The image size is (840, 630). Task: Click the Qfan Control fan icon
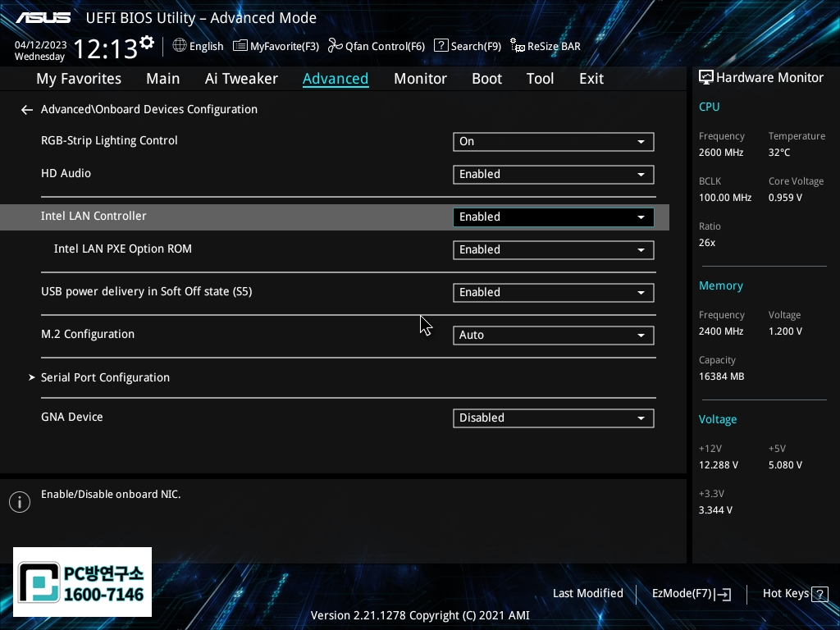click(336, 46)
